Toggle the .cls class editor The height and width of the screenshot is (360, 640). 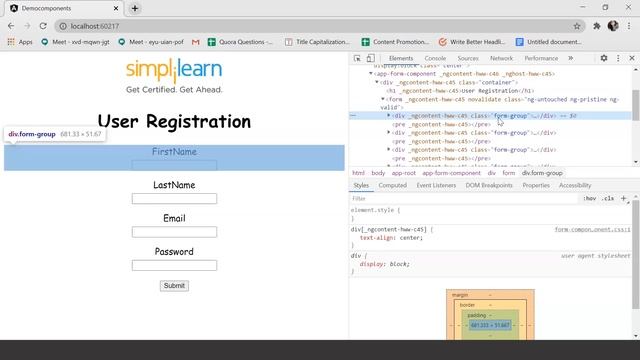[x=608, y=198]
